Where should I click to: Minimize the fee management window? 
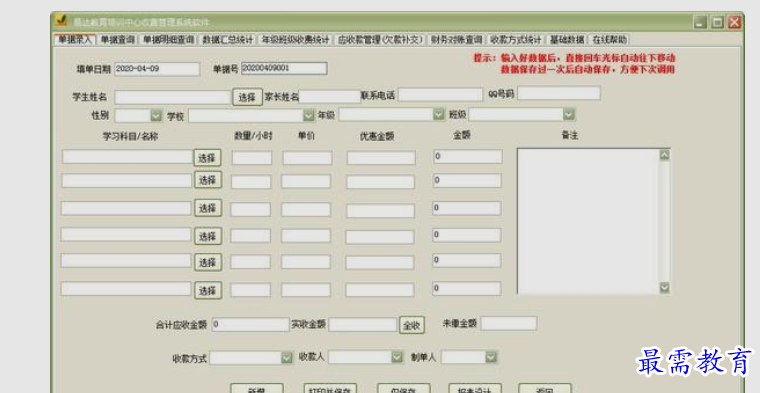[x=700, y=22]
